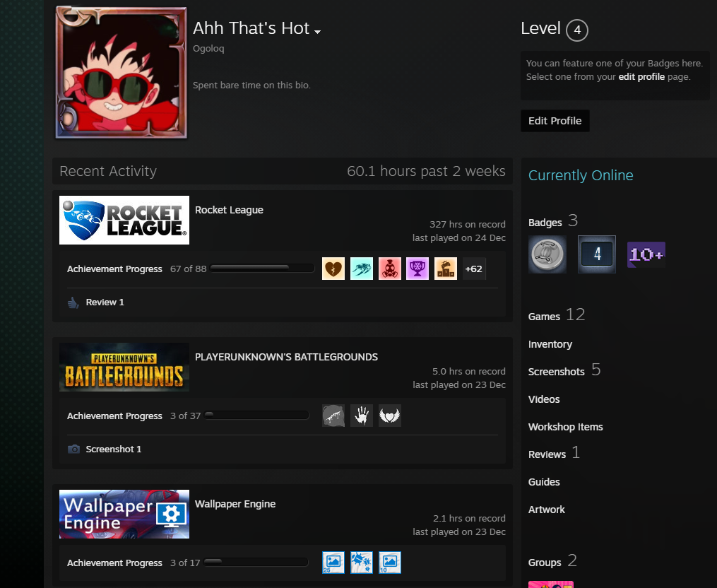Click the Rocket League logo thumbnail
Screen dimensions: 717x588
tap(124, 220)
